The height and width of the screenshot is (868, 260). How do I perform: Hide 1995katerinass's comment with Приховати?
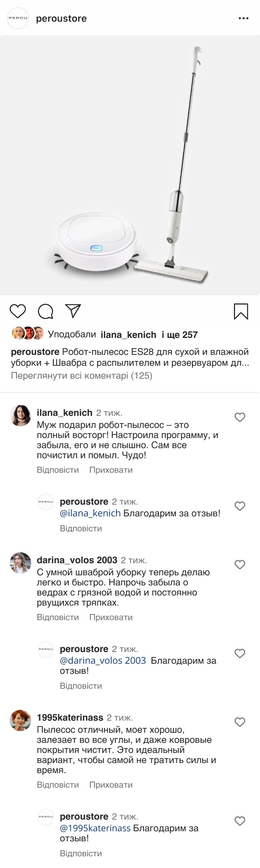111,785
